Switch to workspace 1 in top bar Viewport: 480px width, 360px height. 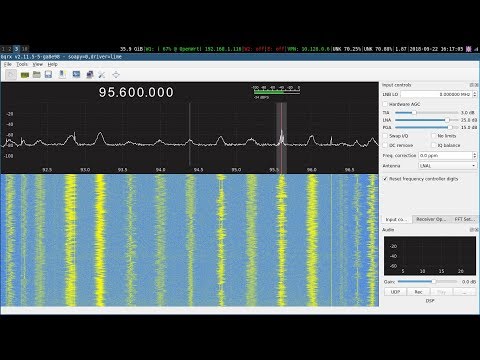pos(3,49)
